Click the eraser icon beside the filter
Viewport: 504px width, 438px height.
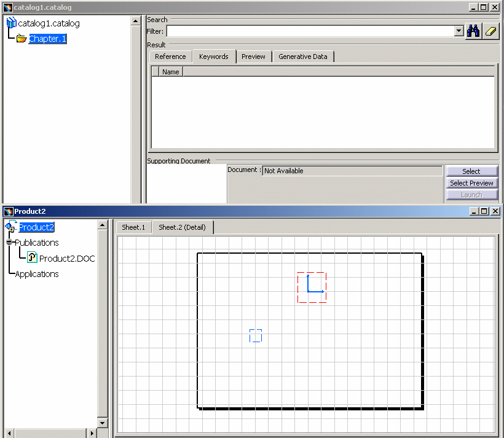490,31
